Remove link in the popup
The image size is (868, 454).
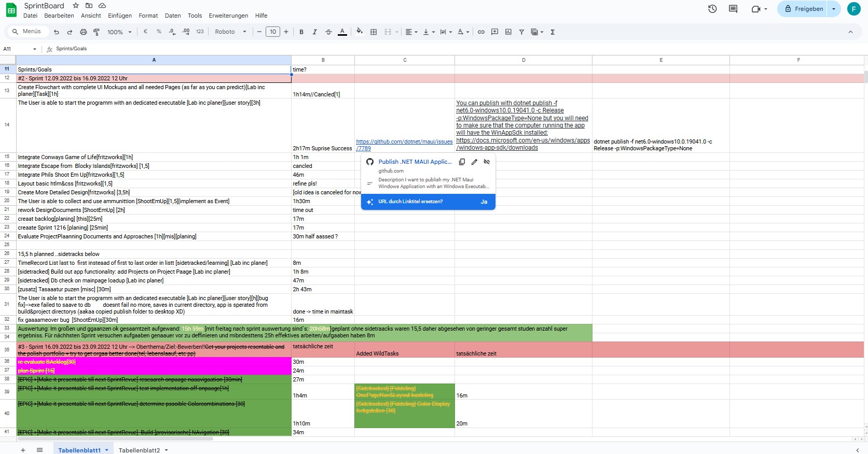487,162
